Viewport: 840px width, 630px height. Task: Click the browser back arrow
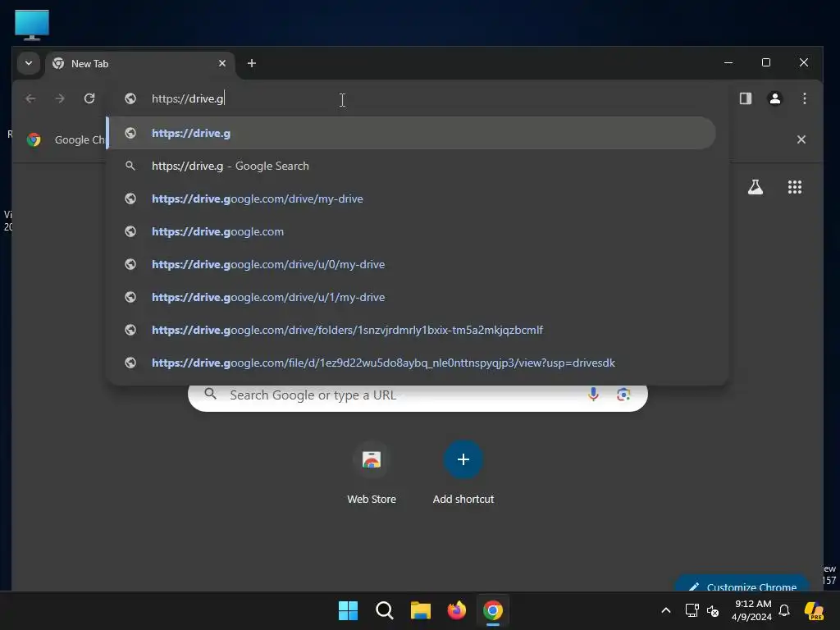(x=30, y=98)
